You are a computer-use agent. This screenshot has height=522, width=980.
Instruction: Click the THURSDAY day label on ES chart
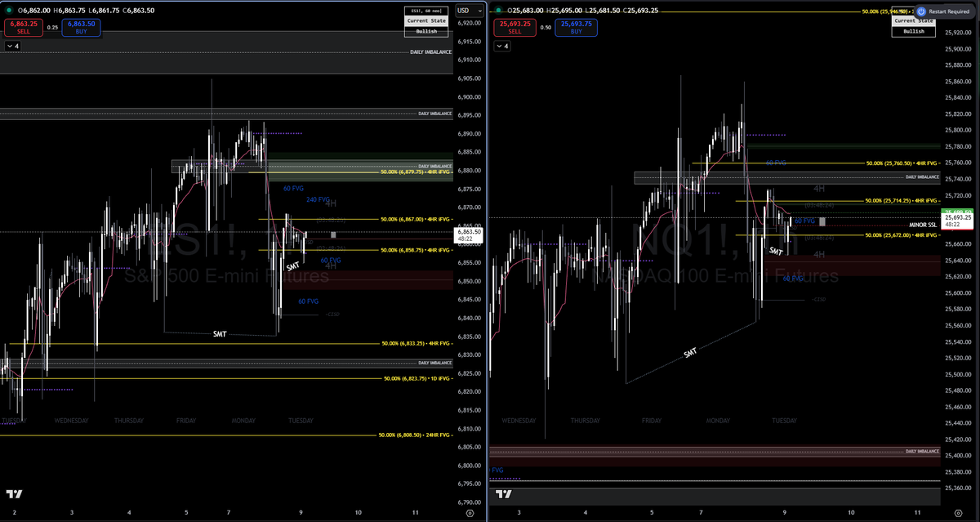129,421
